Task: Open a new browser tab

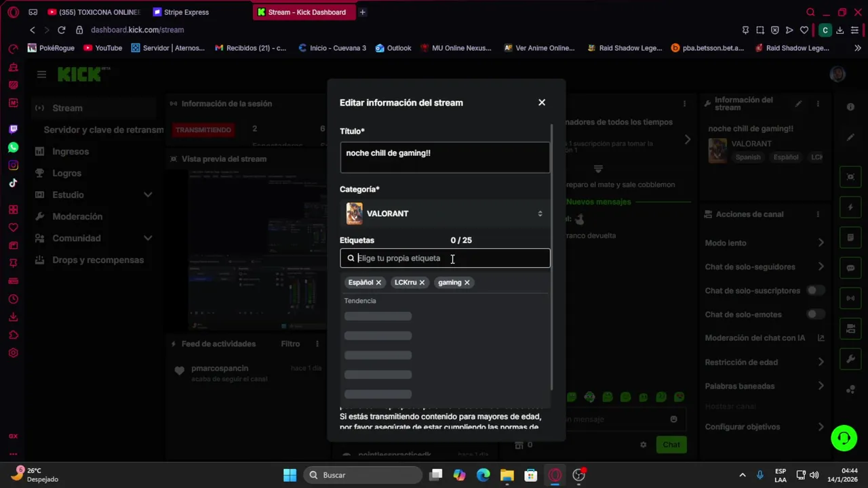Action: (x=362, y=12)
